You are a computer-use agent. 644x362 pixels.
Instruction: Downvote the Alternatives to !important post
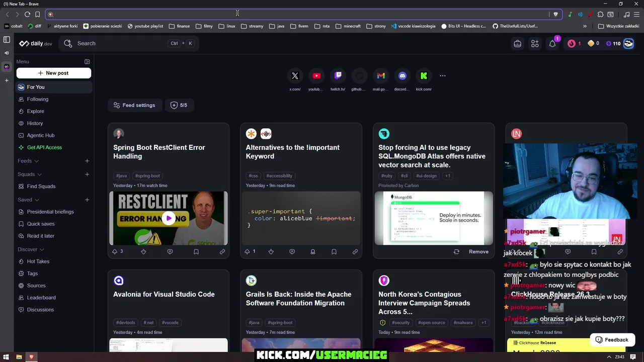click(271, 251)
